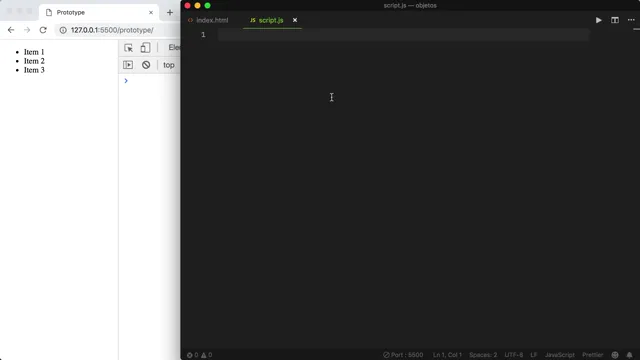The image size is (640, 360).
Task: Close the script.js editor tab
Action: 295,20
